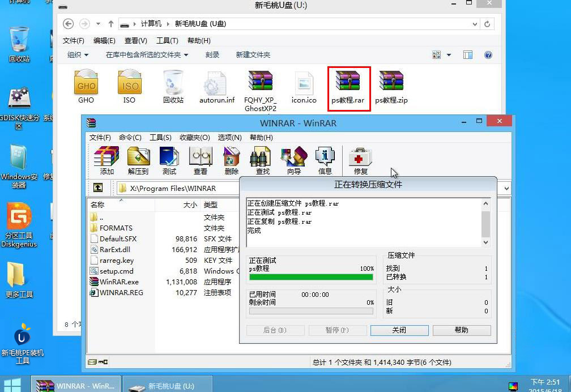Sort by the 名称 column header in WinRAR
The height and width of the screenshot is (392, 571).
click(x=121, y=204)
